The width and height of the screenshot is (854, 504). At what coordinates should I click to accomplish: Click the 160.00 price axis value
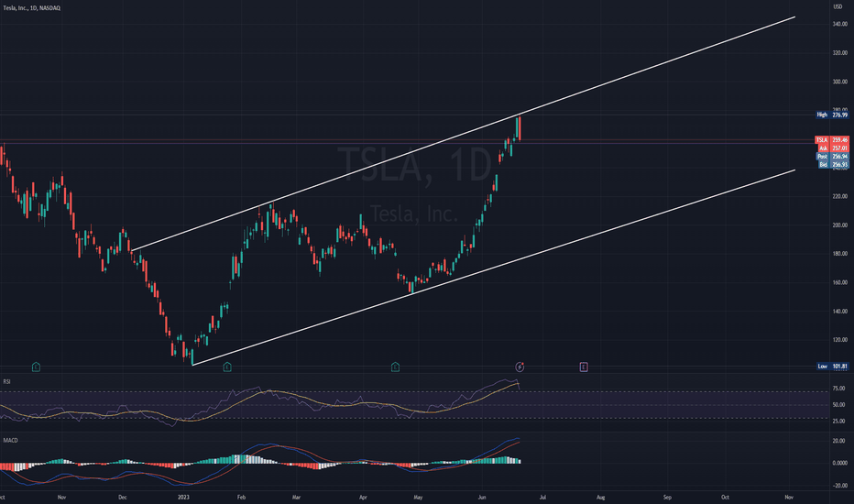(x=840, y=282)
